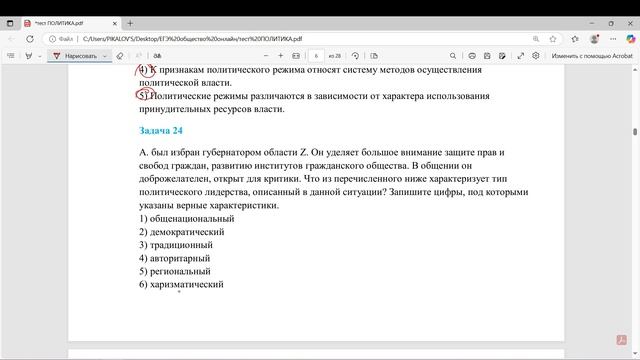Print the PDF document
Screen dimensions: 640x360
pyautogui.click(x=472, y=56)
